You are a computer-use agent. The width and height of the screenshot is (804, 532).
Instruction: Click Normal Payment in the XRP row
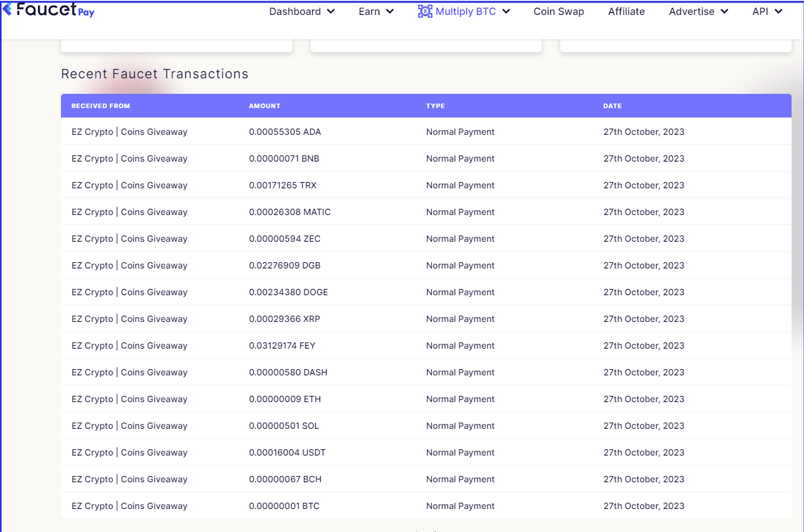coord(460,319)
